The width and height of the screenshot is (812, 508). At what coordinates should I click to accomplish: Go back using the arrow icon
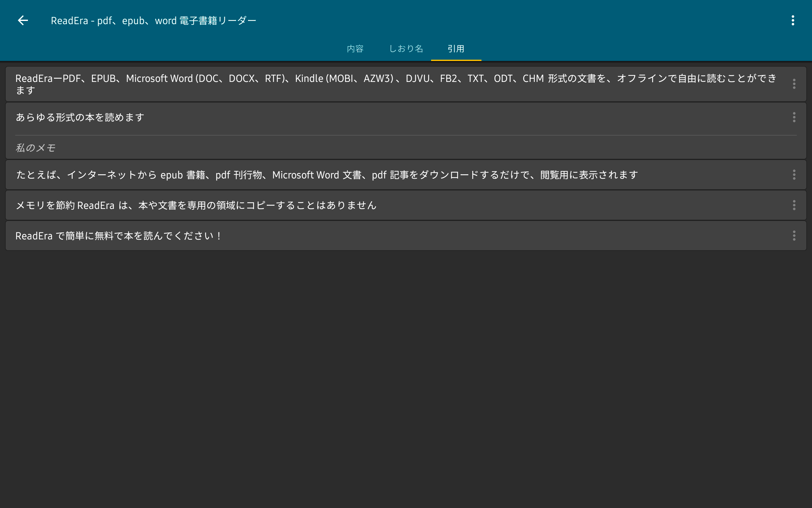click(23, 21)
